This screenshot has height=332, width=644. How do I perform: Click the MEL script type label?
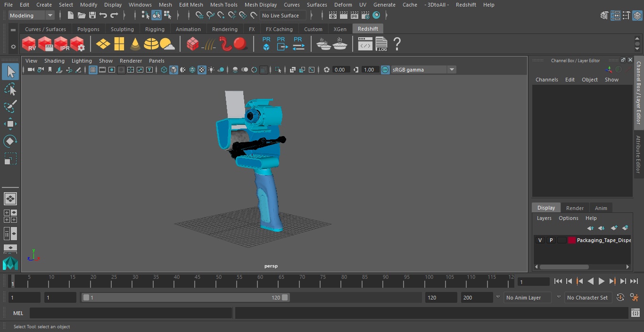click(18, 313)
